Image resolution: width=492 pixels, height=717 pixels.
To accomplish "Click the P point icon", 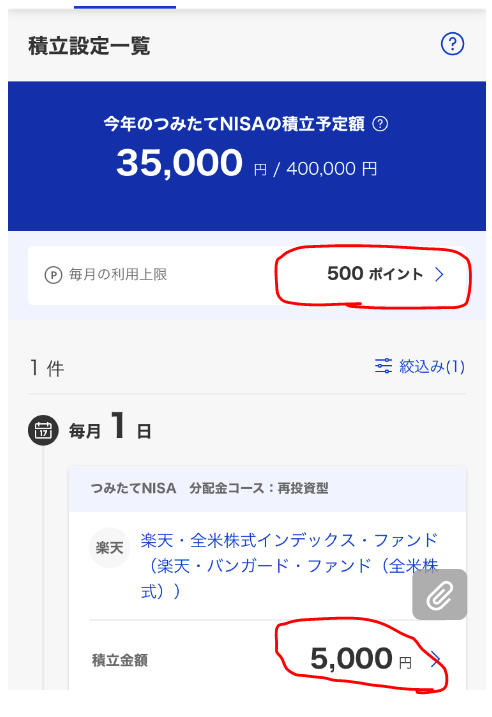I will click(x=53, y=275).
